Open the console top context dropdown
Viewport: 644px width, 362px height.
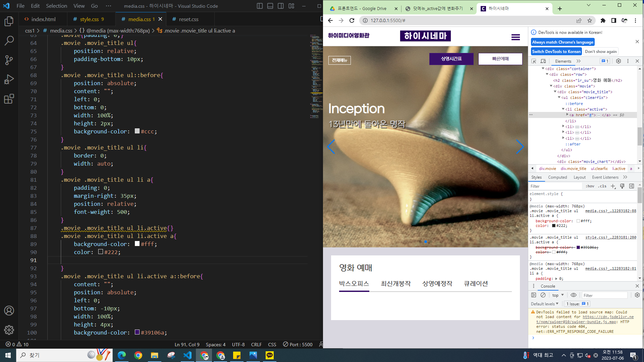pyautogui.click(x=558, y=295)
